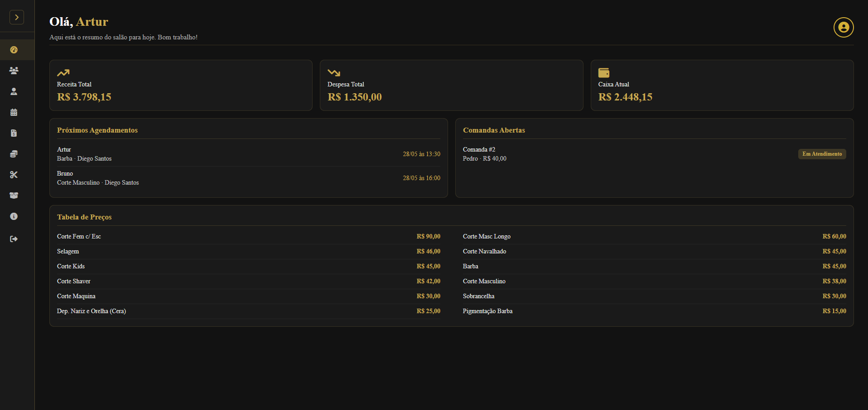Click the R$ 90,00 price

click(428, 236)
